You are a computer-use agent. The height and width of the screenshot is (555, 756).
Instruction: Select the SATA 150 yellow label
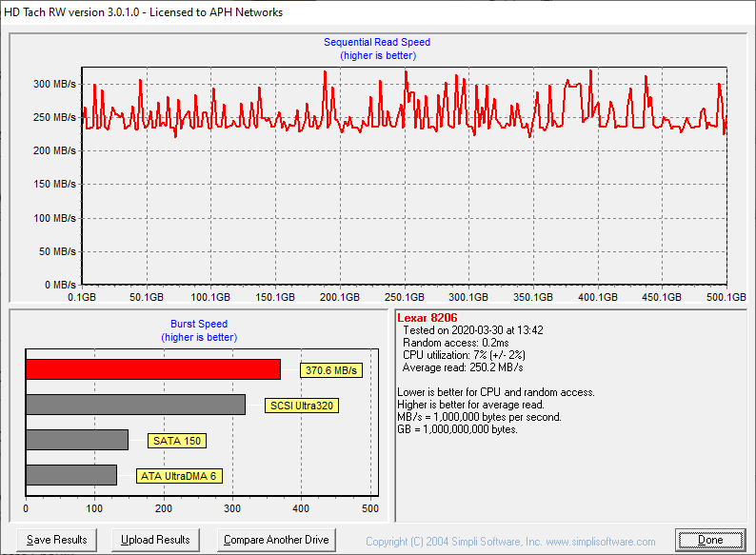(x=177, y=441)
